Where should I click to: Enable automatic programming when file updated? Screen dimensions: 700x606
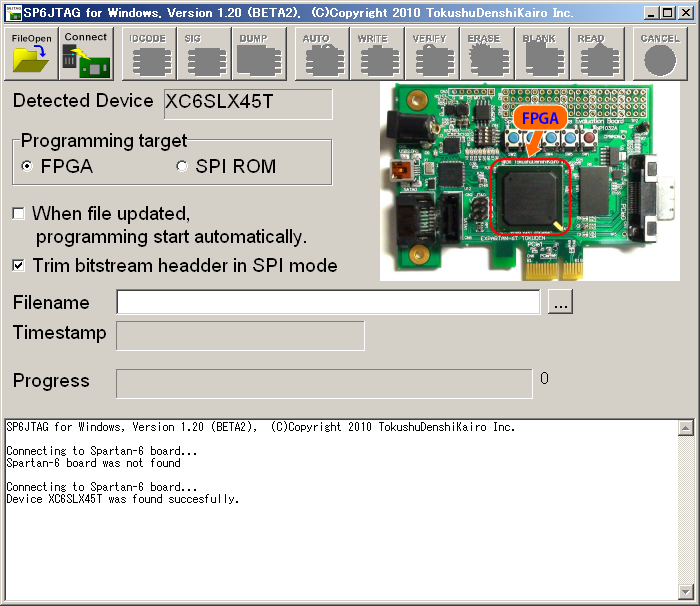pos(19,214)
